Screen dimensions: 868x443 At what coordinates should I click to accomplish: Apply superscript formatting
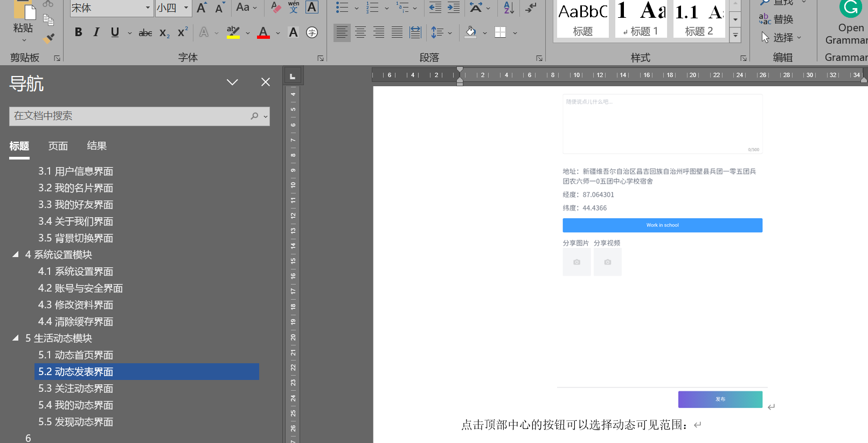(183, 32)
